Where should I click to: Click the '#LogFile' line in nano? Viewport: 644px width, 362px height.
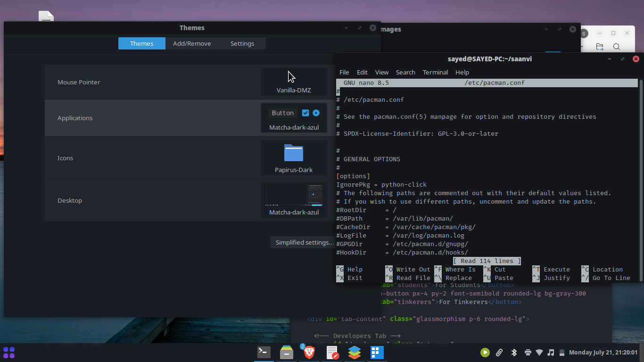point(400,235)
